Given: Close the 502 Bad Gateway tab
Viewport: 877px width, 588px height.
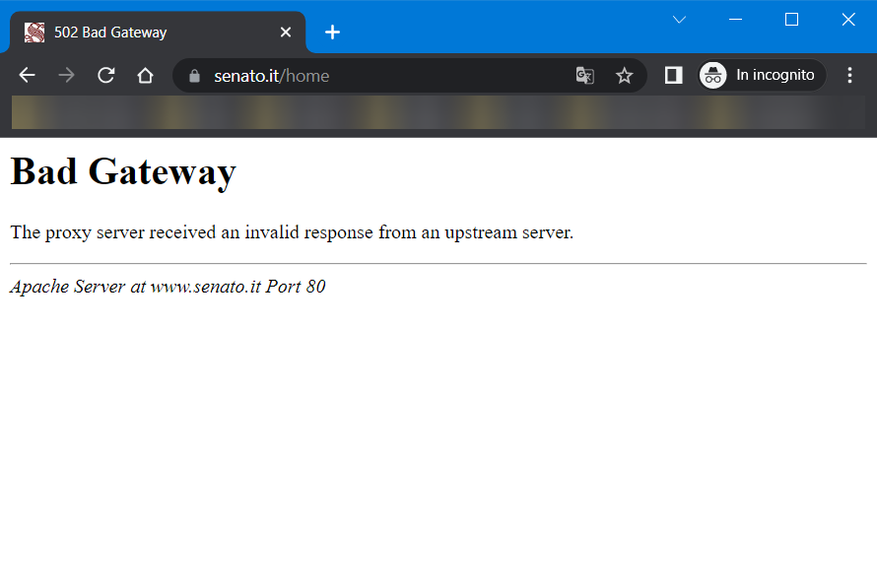Looking at the screenshot, I should click(x=286, y=33).
